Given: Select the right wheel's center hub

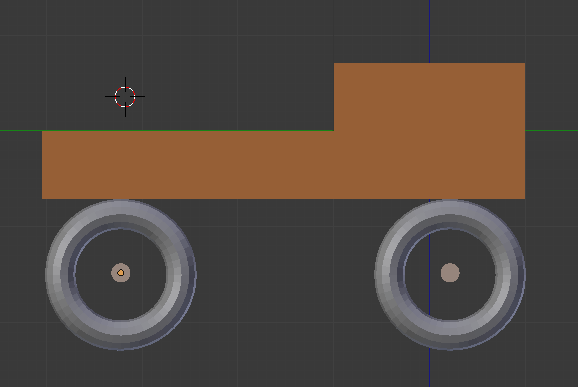Looking at the screenshot, I should point(450,273).
